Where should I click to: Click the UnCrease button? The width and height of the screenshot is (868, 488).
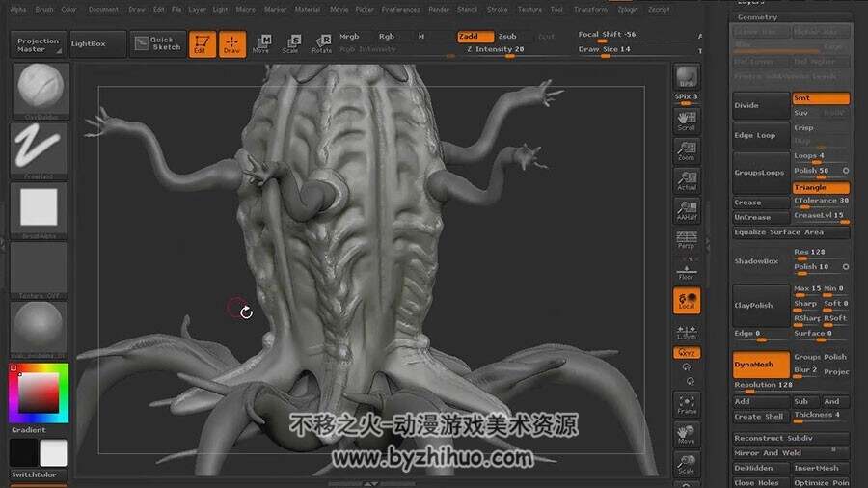point(761,218)
